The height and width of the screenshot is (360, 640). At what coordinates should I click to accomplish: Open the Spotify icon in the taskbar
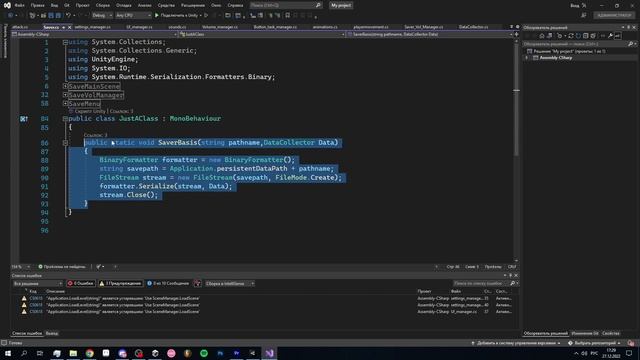click(x=204, y=353)
